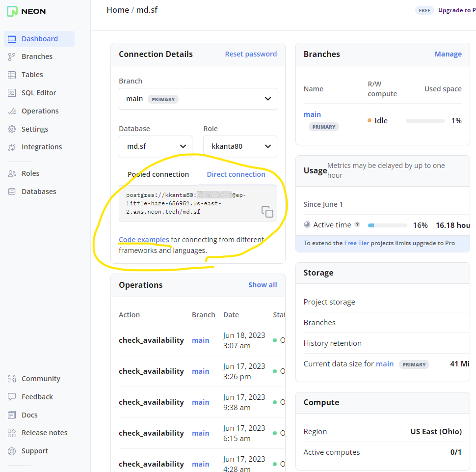Click the md.sf breadcrumb project name
The height and width of the screenshot is (472, 476).
coord(147,10)
